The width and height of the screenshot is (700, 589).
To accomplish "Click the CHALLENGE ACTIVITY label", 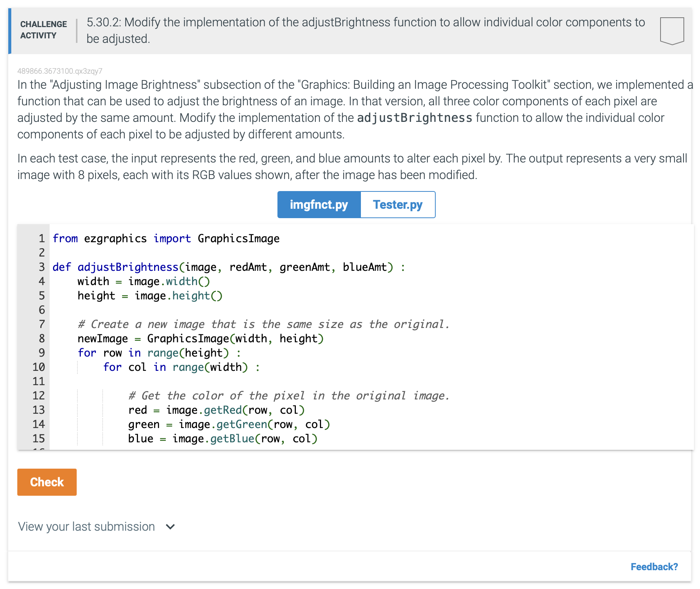I will (42, 30).
